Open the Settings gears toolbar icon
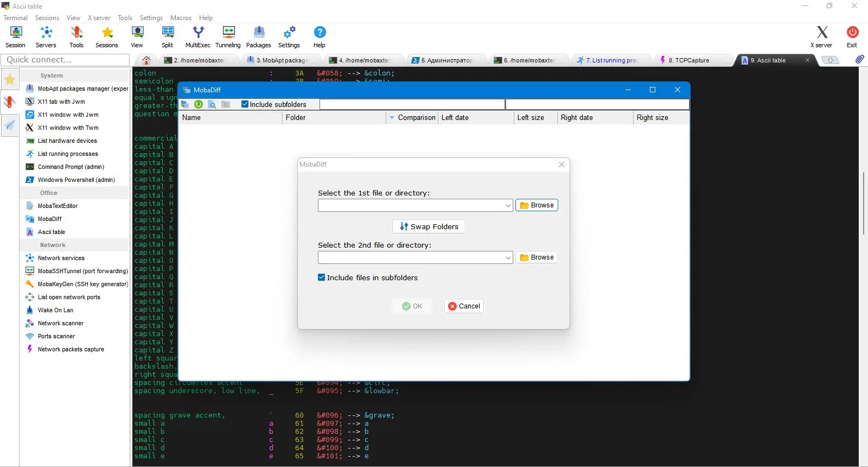The height and width of the screenshot is (467, 868). (x=289, y=37)
